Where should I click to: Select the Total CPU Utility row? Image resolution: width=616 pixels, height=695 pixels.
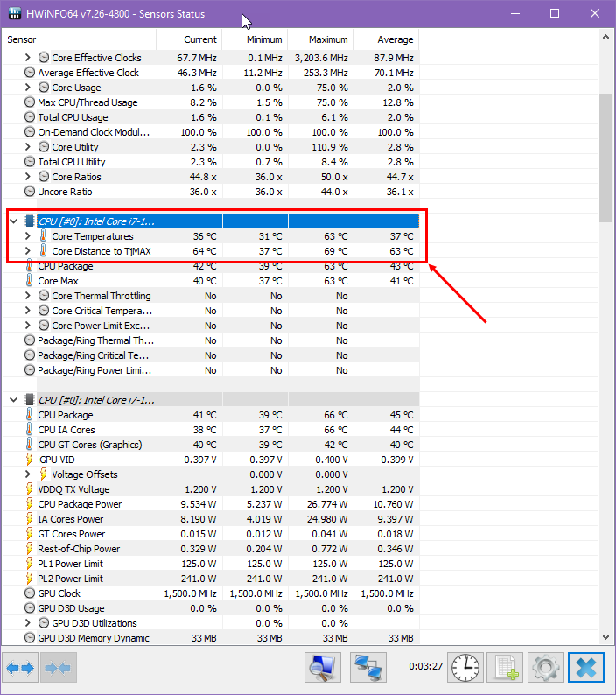(211, 162)
